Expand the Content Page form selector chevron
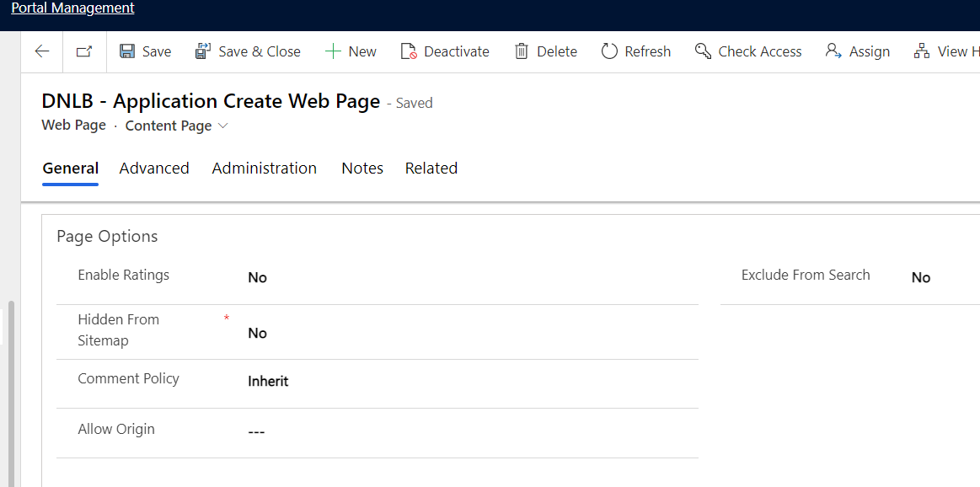Viewport: 980px width, 487px height. coord(223,126)
